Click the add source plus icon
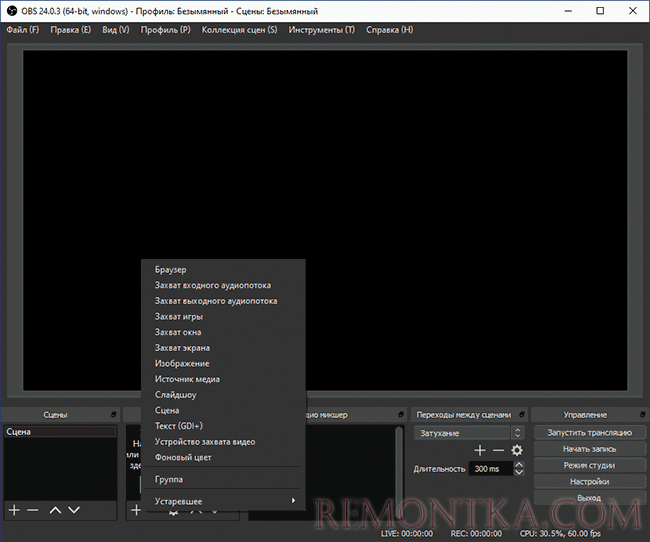The width and height of the screenshot is (650, 542). coord(135,510)
